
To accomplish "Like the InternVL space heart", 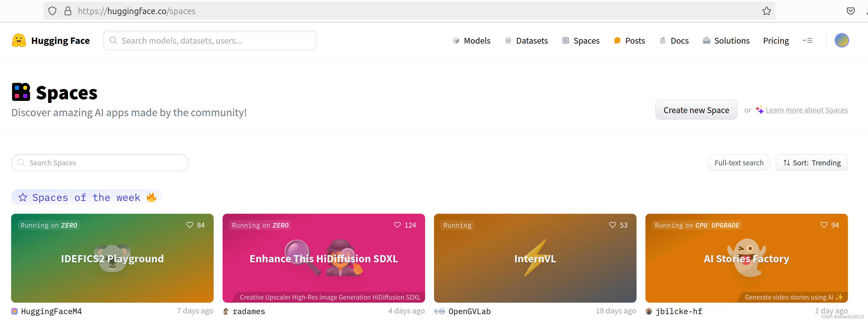I will tap(612, 225).
